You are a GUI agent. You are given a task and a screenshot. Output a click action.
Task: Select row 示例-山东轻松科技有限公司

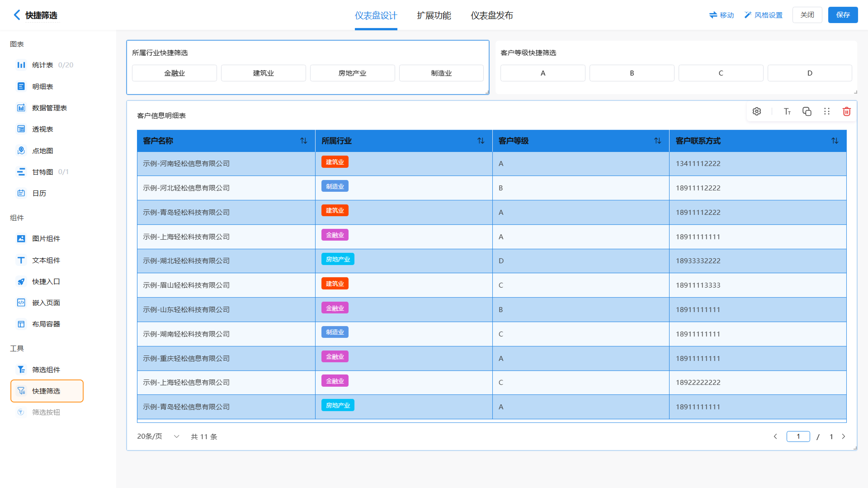pyautogui.click(x=492, y=309)
